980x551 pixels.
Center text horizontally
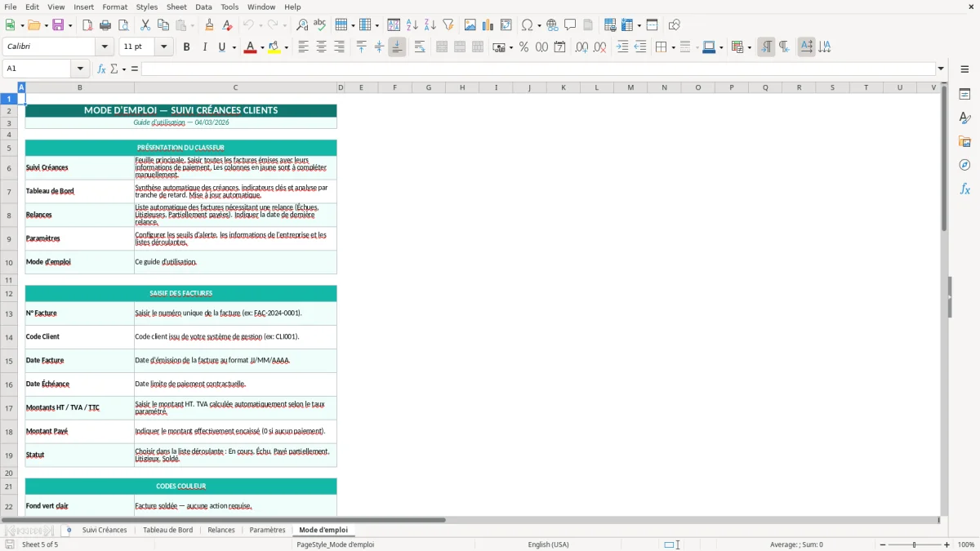point(321,47)
